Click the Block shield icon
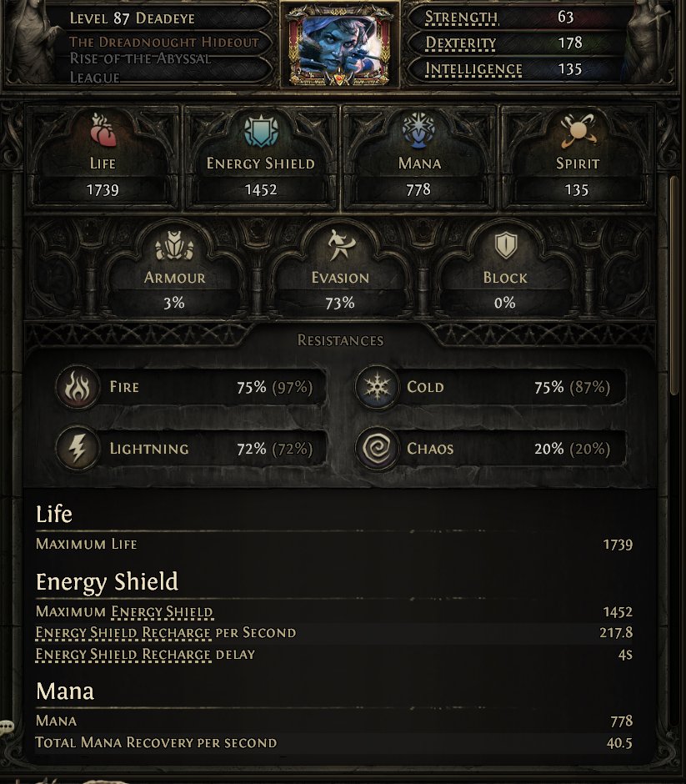686x784 pixels. pyautogui.click(x=505, y=246)
